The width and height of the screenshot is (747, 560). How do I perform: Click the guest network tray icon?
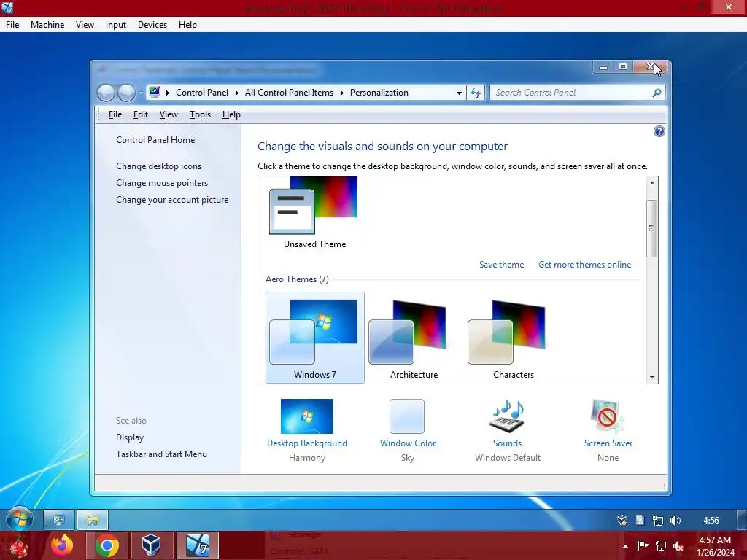pyautogui.click(x=657, y=521)
